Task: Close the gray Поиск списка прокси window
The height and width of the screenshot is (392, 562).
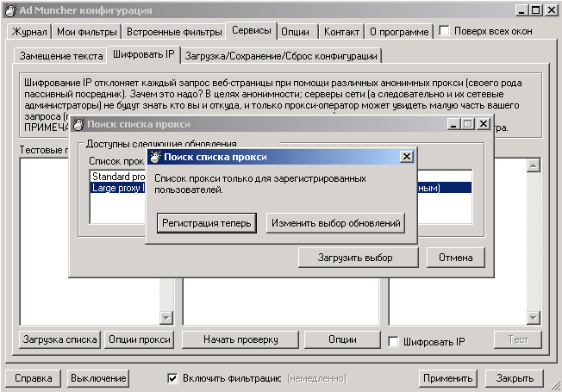Action: coord(484,124)
